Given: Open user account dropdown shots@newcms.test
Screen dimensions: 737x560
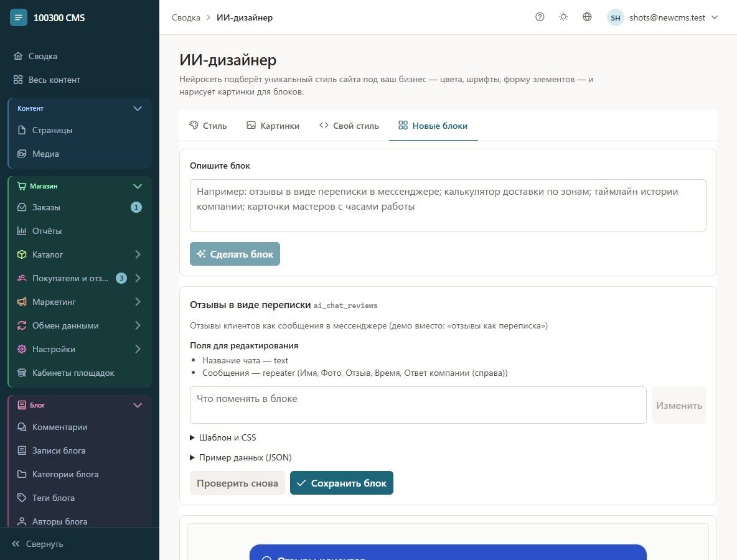Looking at the screenshot, I should [x=663, y=17].
